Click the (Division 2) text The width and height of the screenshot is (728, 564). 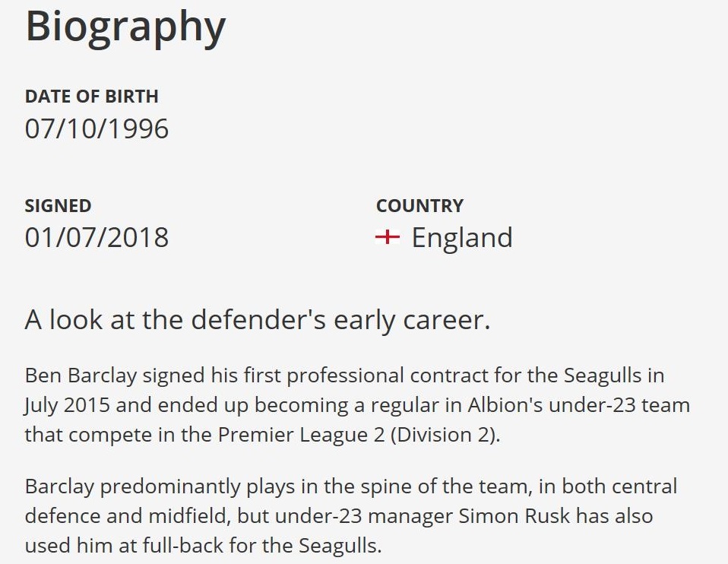click(444, 435)
